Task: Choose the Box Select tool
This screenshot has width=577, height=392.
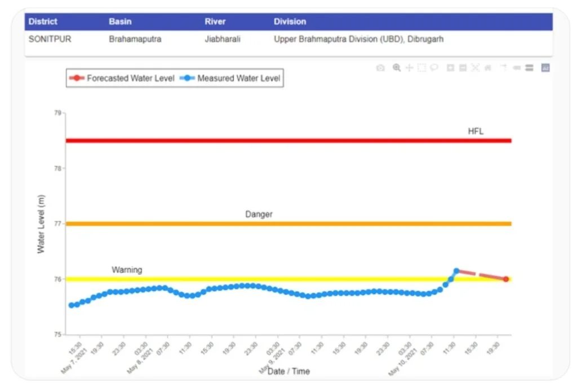Action: (421, 68)
